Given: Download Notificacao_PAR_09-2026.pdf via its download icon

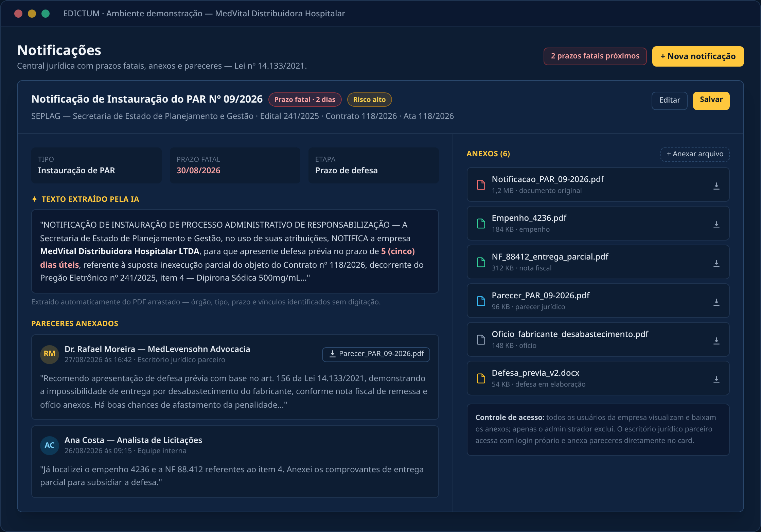Looking at the screenshot, I should [716, 186].
